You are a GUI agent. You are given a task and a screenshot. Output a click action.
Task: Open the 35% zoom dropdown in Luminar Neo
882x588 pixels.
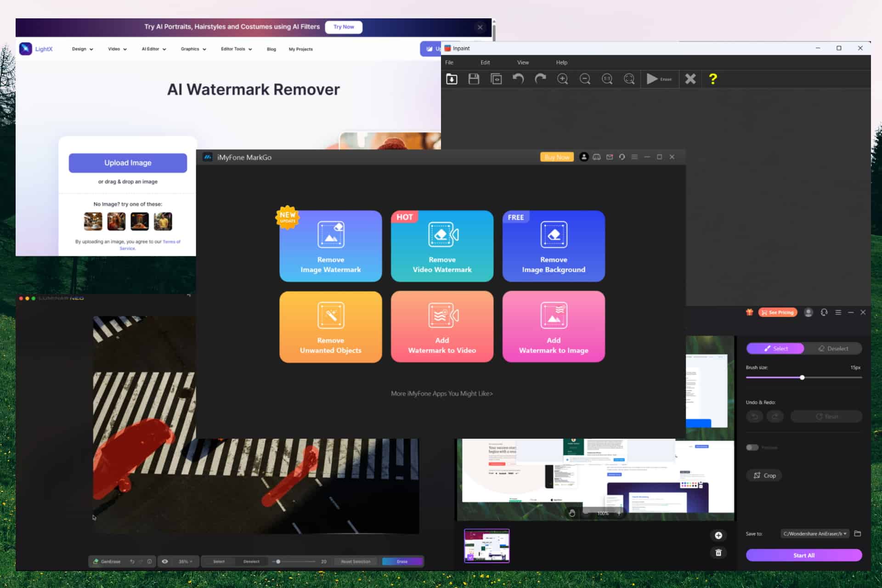(186, 561)
